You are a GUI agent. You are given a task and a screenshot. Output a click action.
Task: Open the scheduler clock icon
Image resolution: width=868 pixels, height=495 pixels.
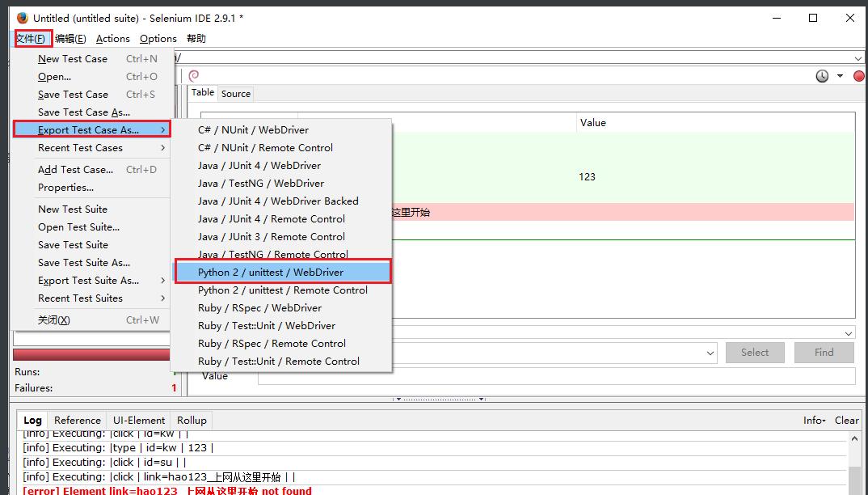point(822,76)
